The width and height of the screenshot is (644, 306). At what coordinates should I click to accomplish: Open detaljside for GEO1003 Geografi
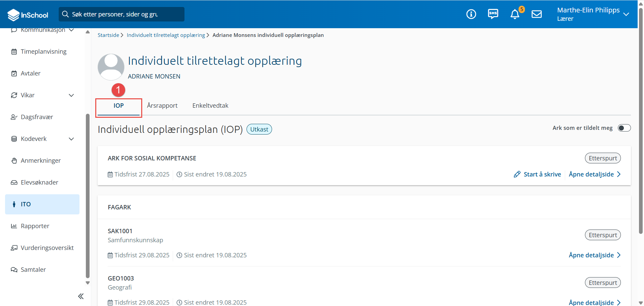point(595,303)
